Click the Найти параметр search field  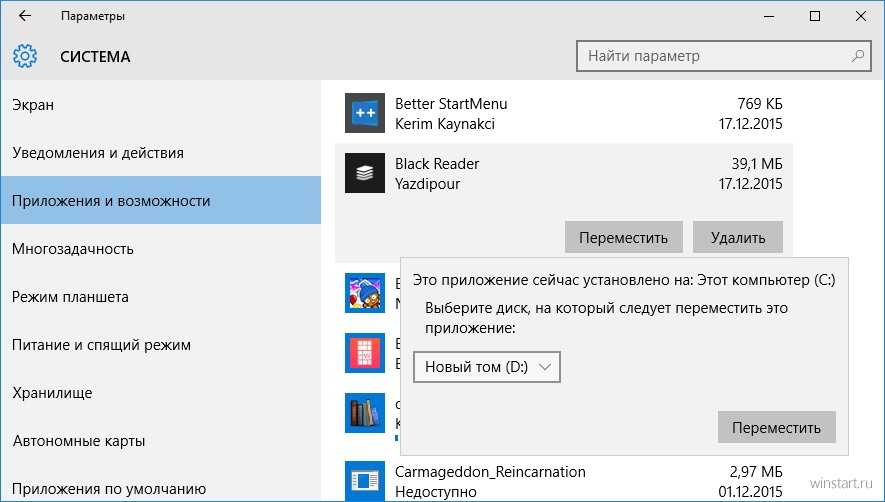[x=724, y=56]
